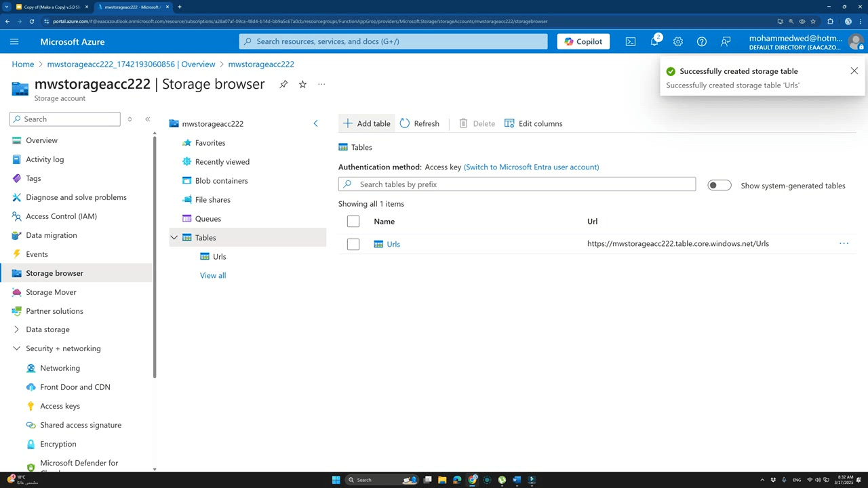Collapse the Tables node in the tree
The width and height of the screenshot is (868, 488).
(x=174, y=237)
